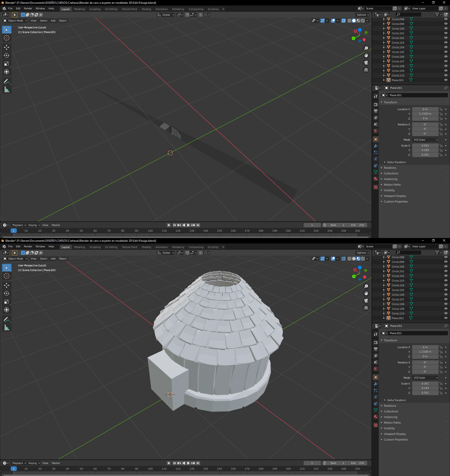Play animation in the upper timeline
Screen dimensions: 450x476
(188, 225)
